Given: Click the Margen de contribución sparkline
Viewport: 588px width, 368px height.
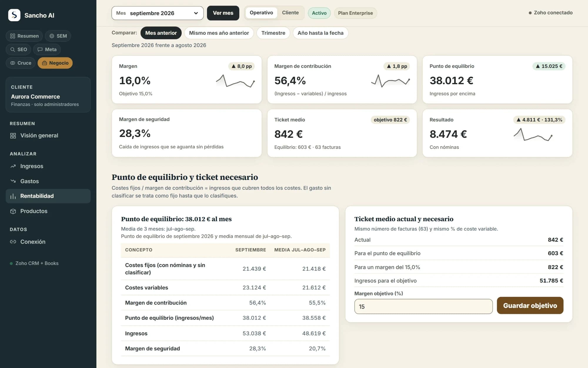Looking at the screenshot, I should pos(390,81).
